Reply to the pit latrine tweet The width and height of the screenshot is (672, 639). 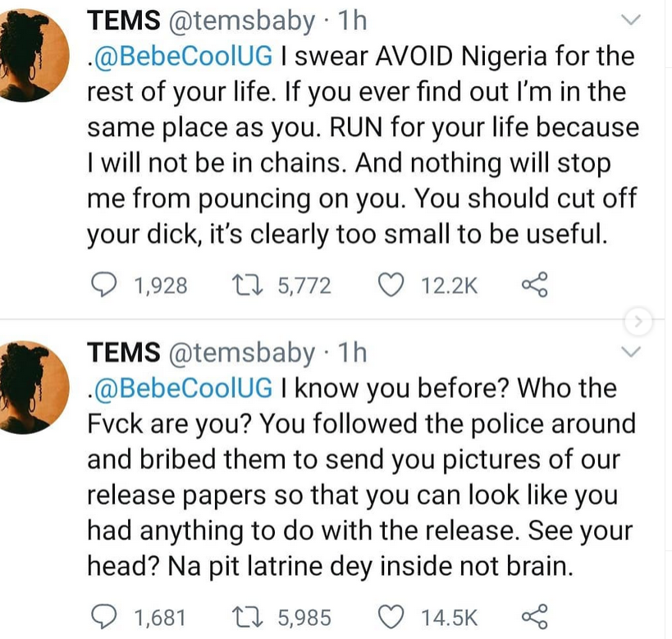coord(103,616)
